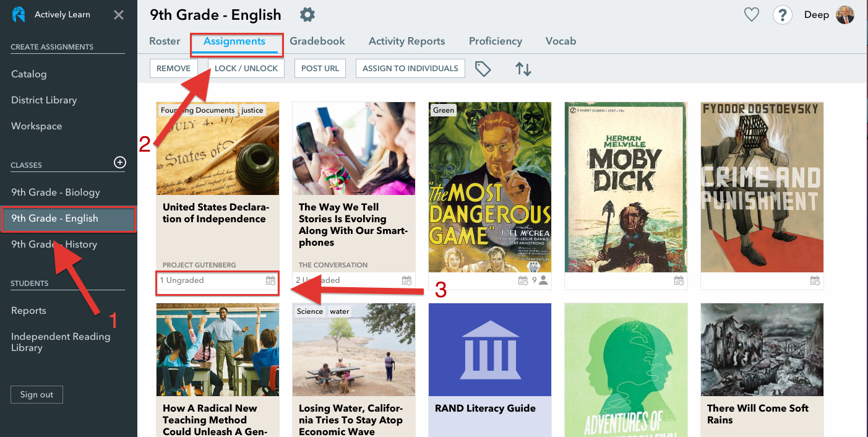
Task: Click the POST URL button
Action: click(x=320, y=68)
